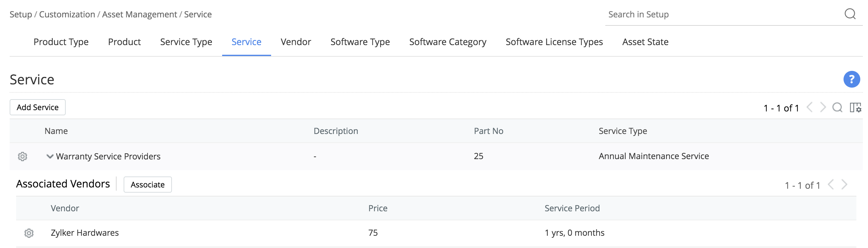The image size is (868, 248).
Task: Open the blue help question mark icon
Action: (851, 80)
